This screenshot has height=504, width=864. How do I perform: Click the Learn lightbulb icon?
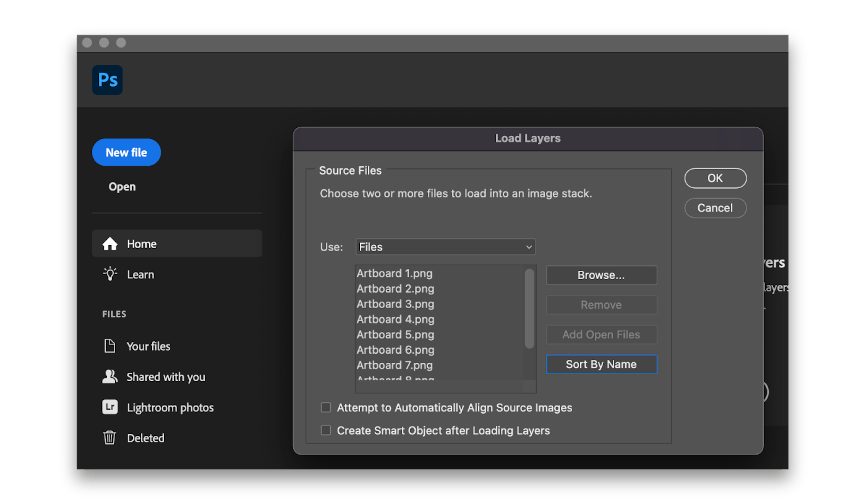click(x=110, y=274)
